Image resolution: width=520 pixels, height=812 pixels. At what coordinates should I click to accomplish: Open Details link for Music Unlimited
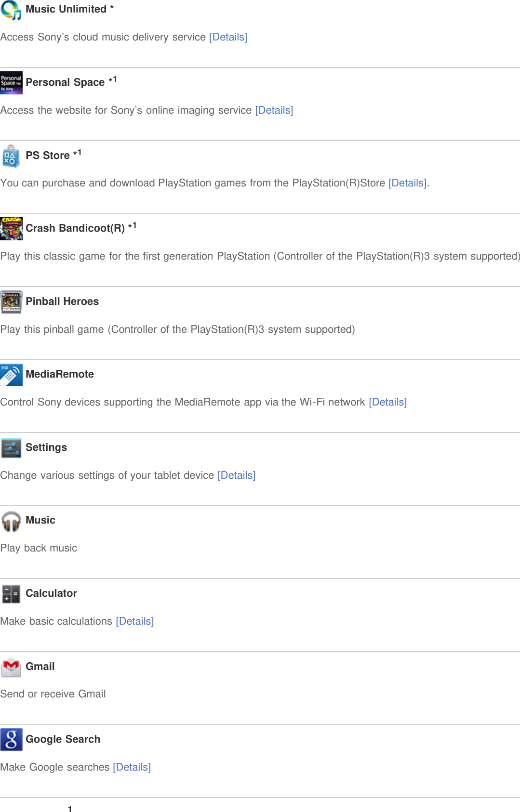click(228, 37)
